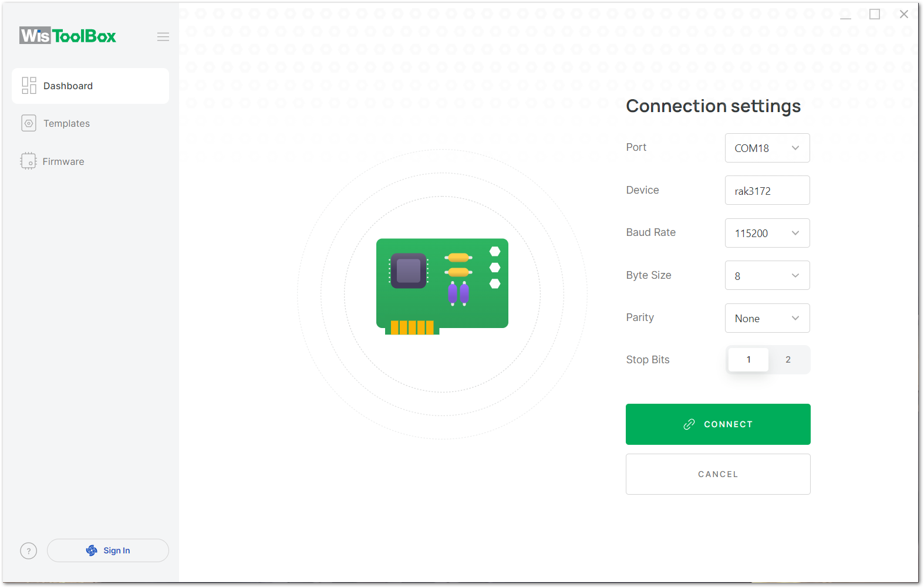Click the green CONNECT button
Image resolution: width=924 pixels, height=588 pixels.
point(718,424)
